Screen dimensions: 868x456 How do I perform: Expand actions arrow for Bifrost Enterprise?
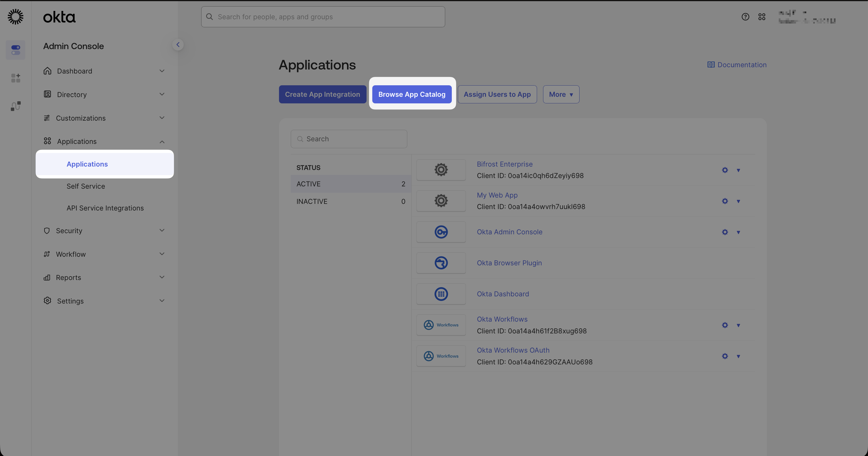pyautogui.click(x=738, y=170)
